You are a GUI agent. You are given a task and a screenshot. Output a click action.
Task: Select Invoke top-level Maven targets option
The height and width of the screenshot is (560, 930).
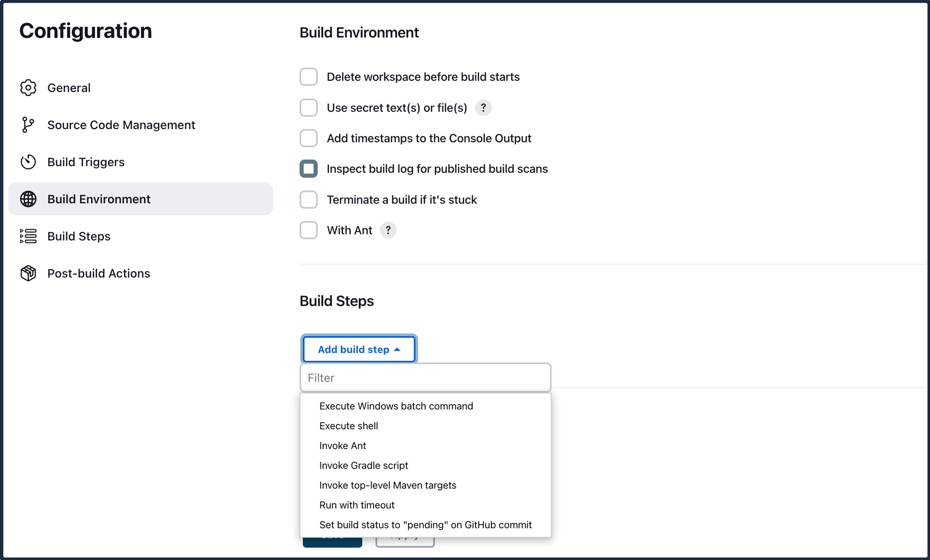[x=387, y=485]
